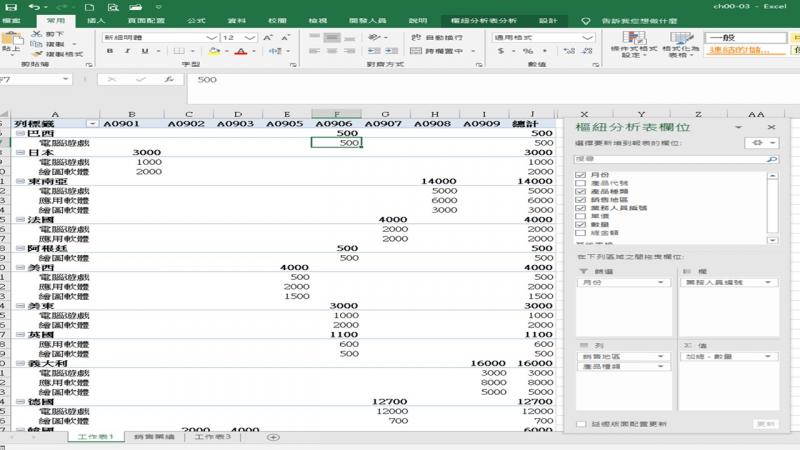This screenshot has width=800, height=450.
Task: Open the 加總 - 數量 values field dropdown
Action: click(768, 356)
